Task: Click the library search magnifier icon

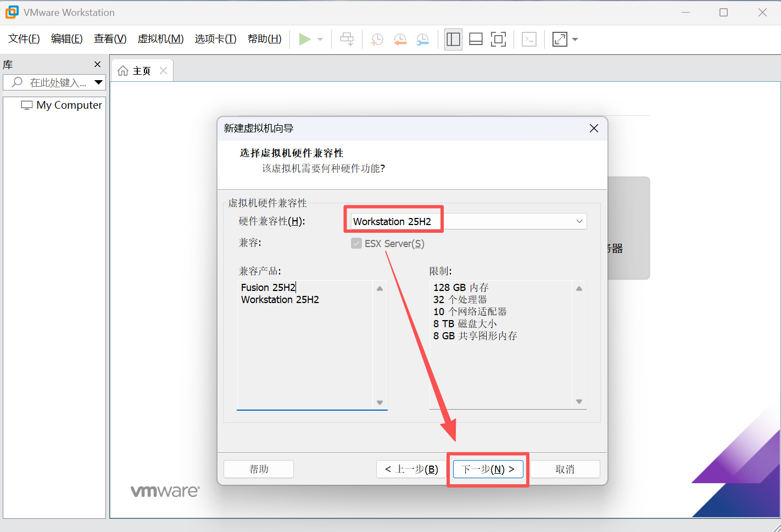Action: pos(17,82)
